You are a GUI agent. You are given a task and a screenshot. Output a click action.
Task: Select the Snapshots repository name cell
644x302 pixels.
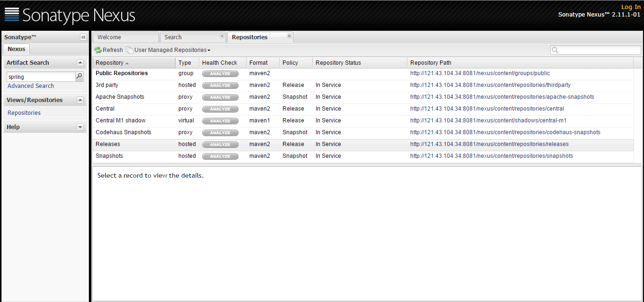pos(109,156)
